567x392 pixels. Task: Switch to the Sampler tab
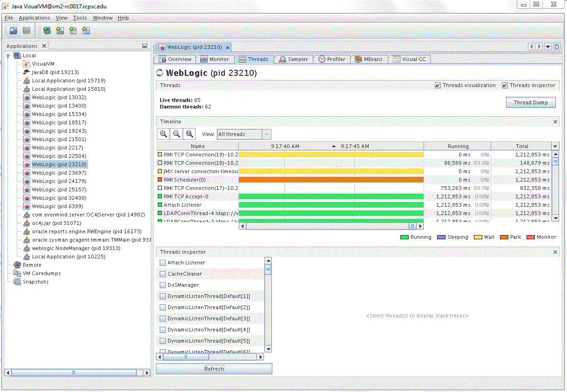(293, 59)
